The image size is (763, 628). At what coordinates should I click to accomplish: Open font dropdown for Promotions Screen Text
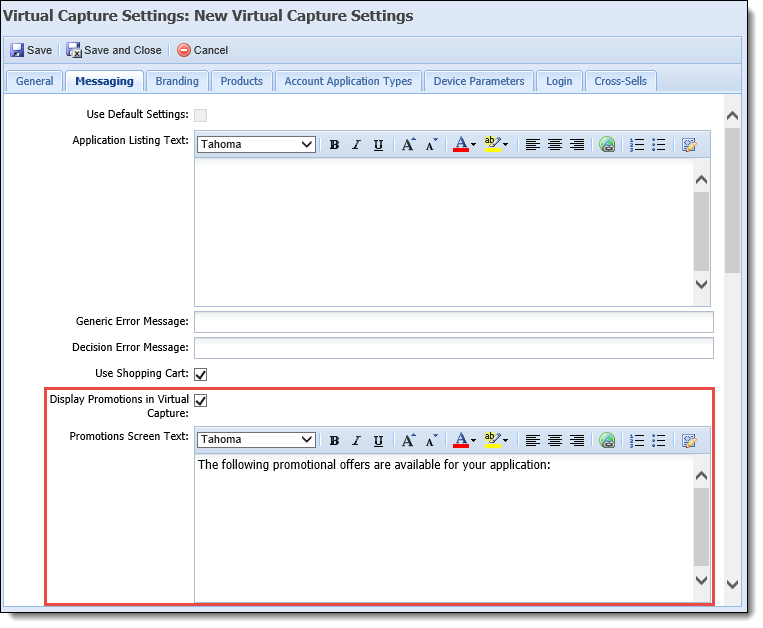(256, 440)
